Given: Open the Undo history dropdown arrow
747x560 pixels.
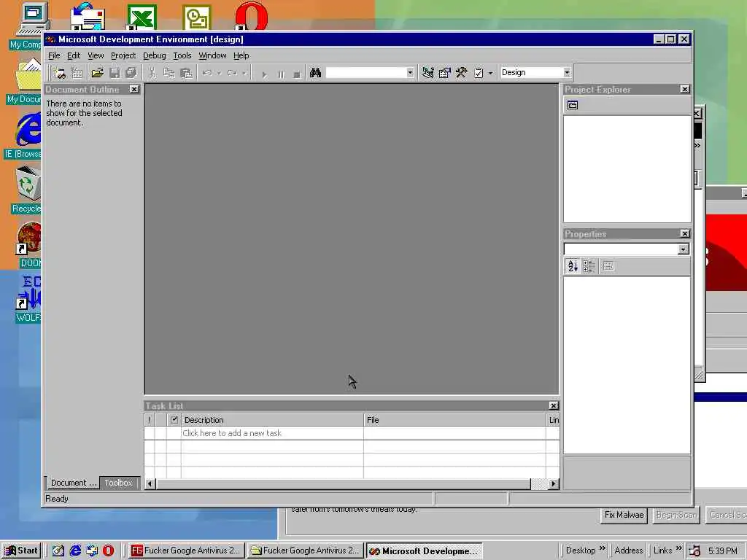Looking at the screenshot, I should coord(219,74).
